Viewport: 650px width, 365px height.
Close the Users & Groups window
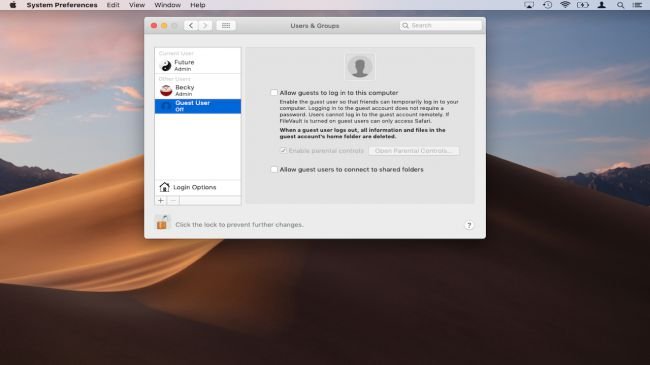[x=154, y=26]
